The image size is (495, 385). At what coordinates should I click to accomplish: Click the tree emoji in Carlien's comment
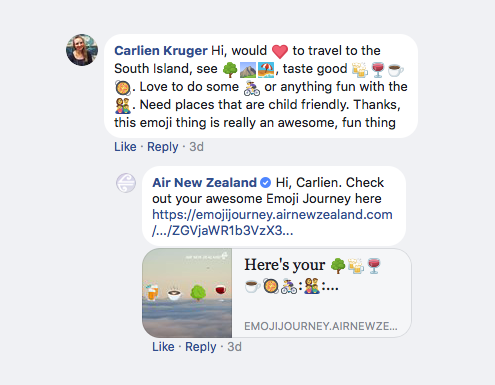coord(230,69)
